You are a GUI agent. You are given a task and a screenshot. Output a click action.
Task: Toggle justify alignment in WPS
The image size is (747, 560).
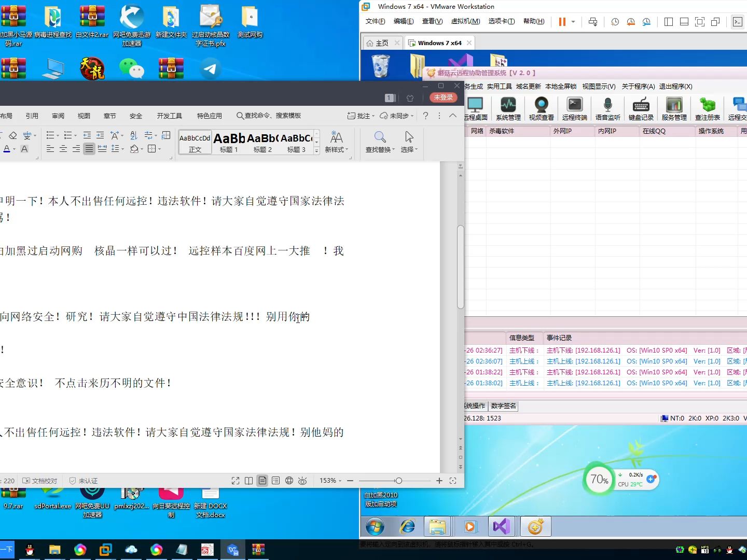click(89, 149)
